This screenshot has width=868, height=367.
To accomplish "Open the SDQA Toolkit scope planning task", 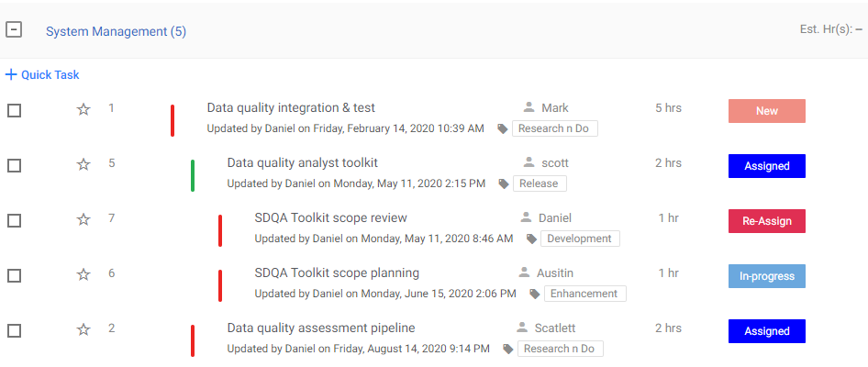I will 337,272.
